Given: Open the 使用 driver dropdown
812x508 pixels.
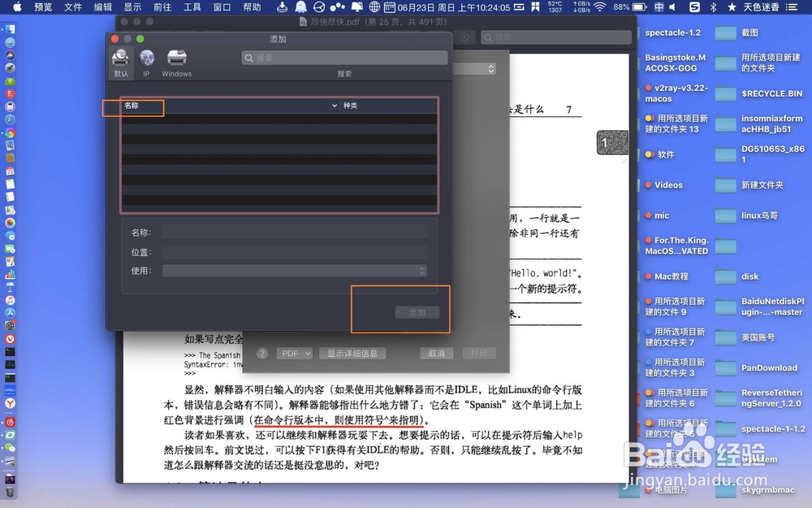Looking at the screenshot, I should (x=294, y=271).
